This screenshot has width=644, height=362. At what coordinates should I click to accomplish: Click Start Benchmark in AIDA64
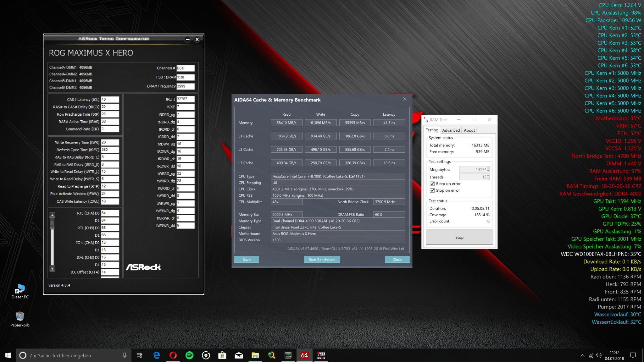click(322, 260)
